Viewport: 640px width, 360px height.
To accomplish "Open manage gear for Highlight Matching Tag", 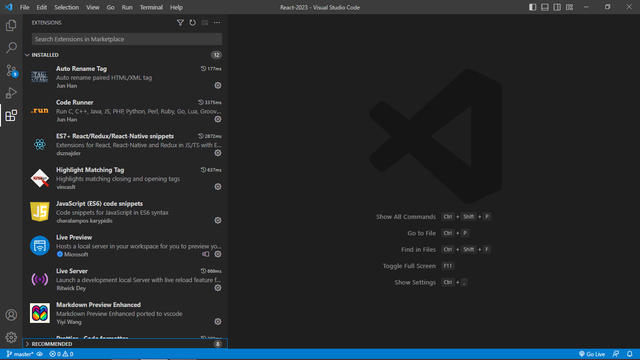I will 218,187.
